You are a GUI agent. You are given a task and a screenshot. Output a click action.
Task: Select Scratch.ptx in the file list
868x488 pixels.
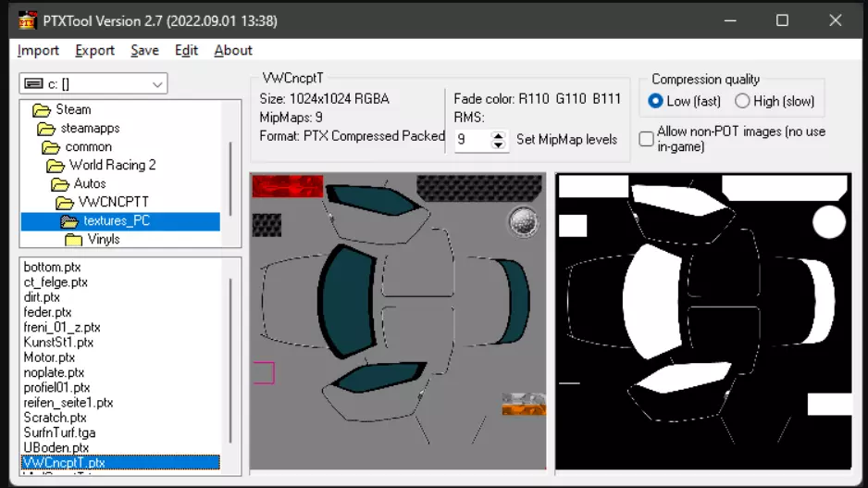(55, 418)
